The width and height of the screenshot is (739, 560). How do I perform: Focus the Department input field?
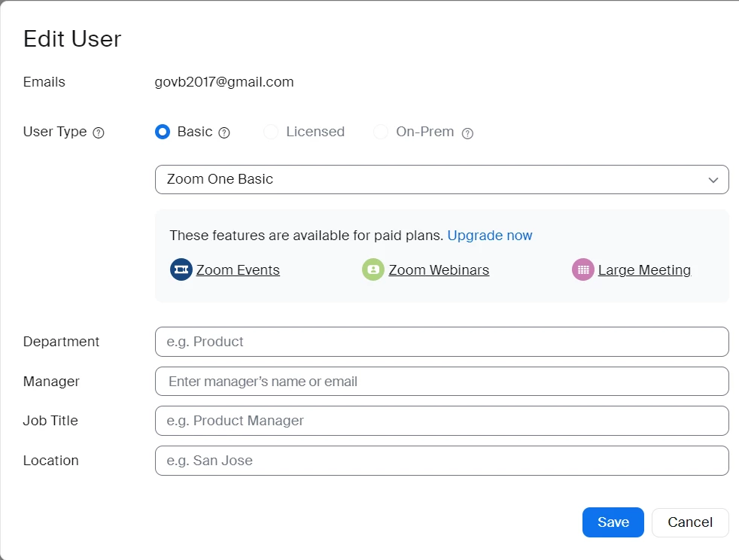point(442,342)
